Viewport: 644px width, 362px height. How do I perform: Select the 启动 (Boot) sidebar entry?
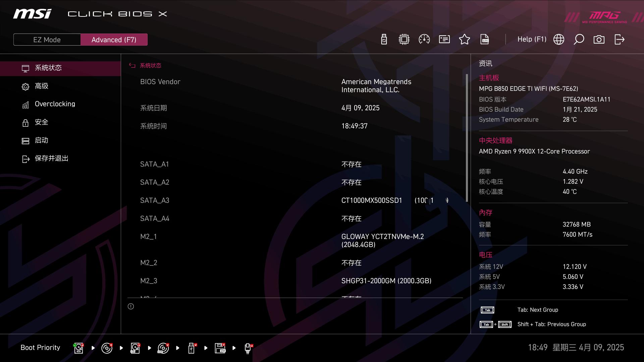[x=41, y=140]
